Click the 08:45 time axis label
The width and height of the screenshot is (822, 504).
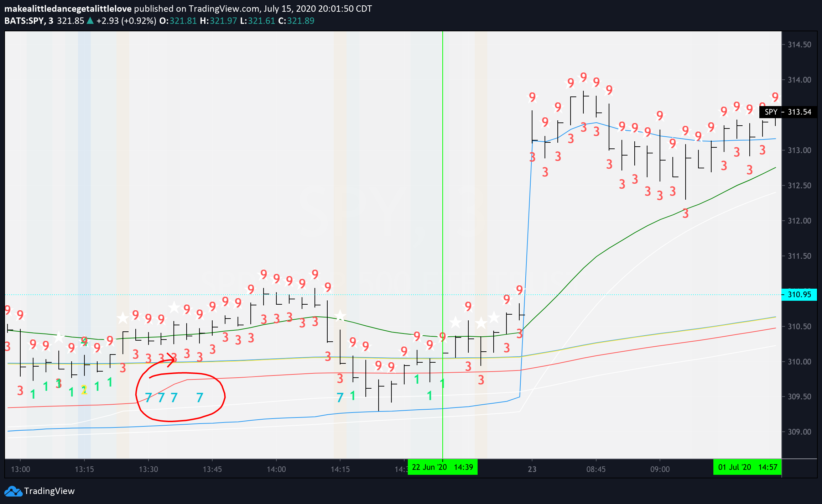(x=596, y=469)
